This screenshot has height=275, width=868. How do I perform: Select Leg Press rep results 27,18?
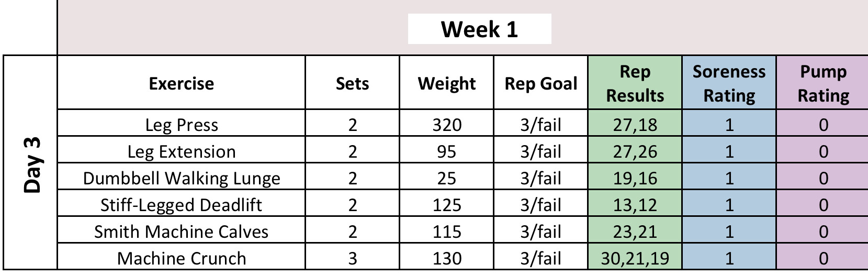pyautogui.click(x=635, y=125)
